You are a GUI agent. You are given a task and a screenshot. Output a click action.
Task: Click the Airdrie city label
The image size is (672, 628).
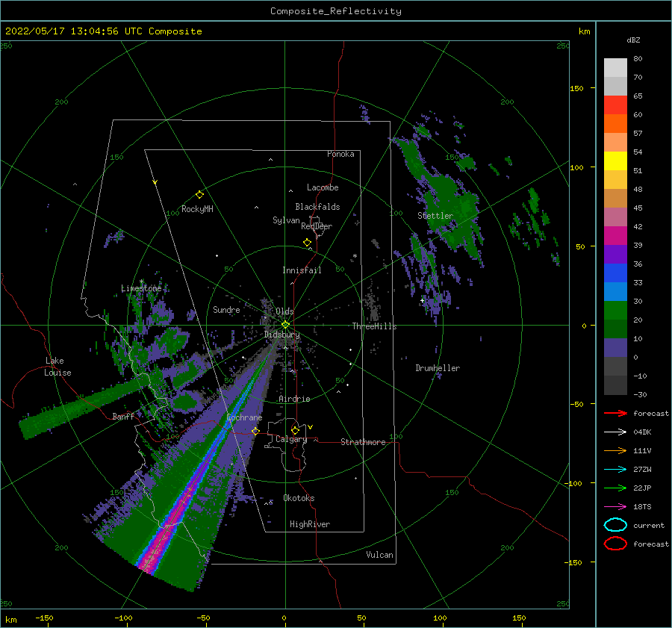click(294, 399)
